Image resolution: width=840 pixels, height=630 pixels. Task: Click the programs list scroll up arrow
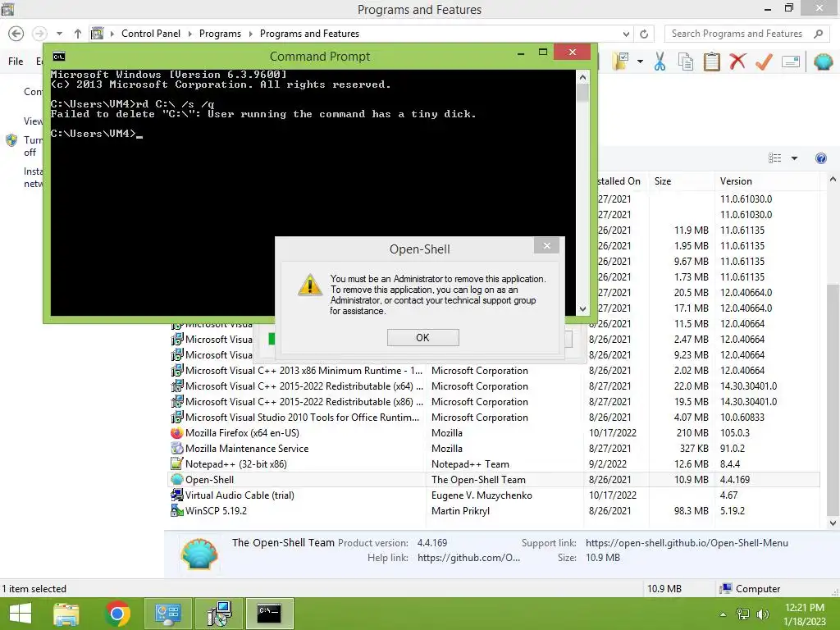click(x=833, y=180)
